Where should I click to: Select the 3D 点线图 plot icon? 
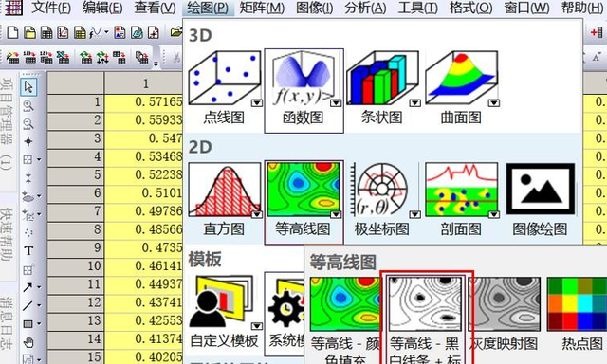(225, 79)
